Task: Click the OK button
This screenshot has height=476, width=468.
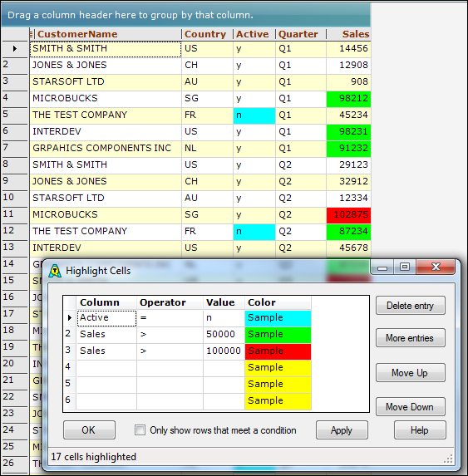Action: [89, 429]
